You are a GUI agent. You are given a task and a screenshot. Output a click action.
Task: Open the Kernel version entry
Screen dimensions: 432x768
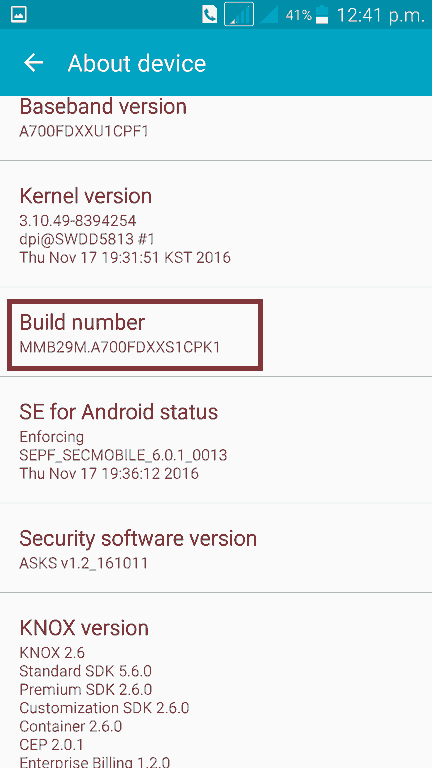216,224
